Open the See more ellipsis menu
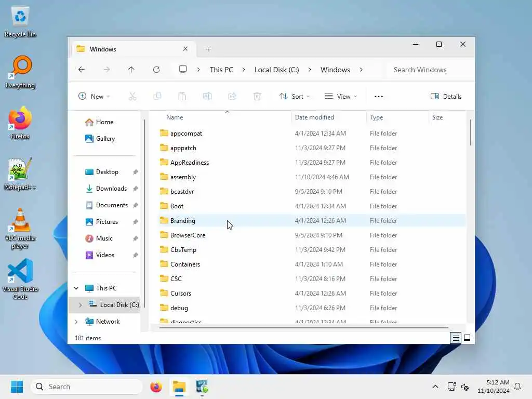The height and width of the screenshot is (399, 532). tap(379, 96)
